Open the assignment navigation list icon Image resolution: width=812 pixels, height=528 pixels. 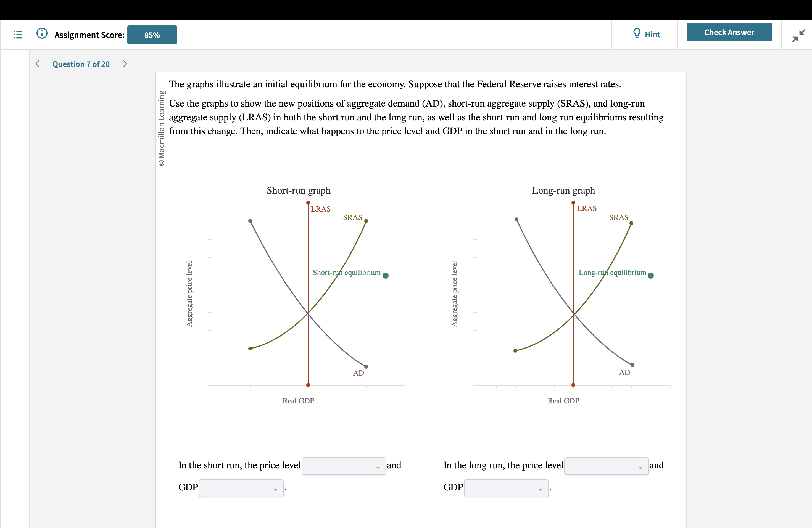tap(18, 35)
